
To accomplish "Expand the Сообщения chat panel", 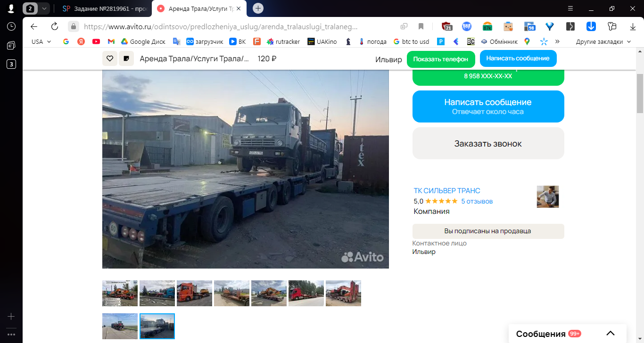I will tap(611, 334).
